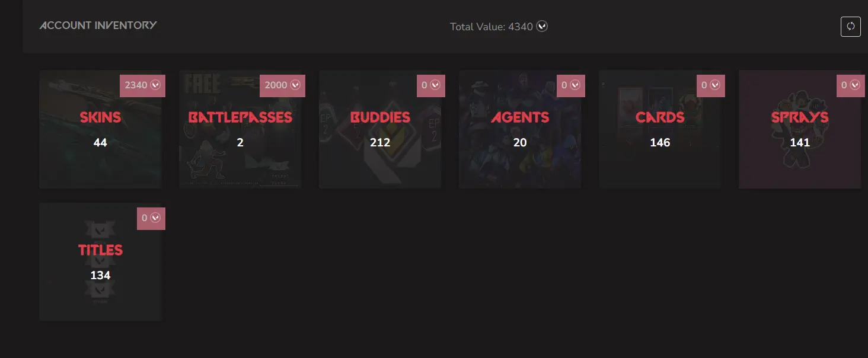Image resolution: width=868 pixels, height=358 pixels.
Task: Open the Cards category card
Action: click(x=660, y=129)
